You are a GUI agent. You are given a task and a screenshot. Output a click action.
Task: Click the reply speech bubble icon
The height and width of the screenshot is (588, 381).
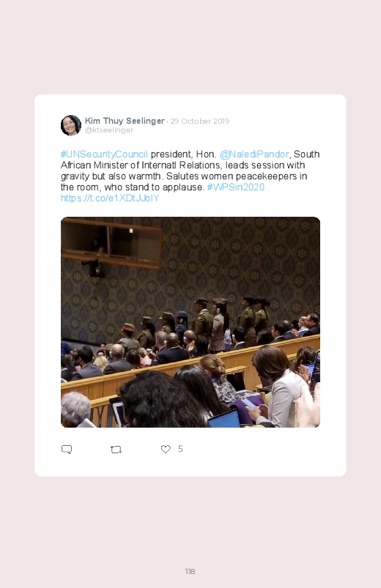click(x=67, y=450)
